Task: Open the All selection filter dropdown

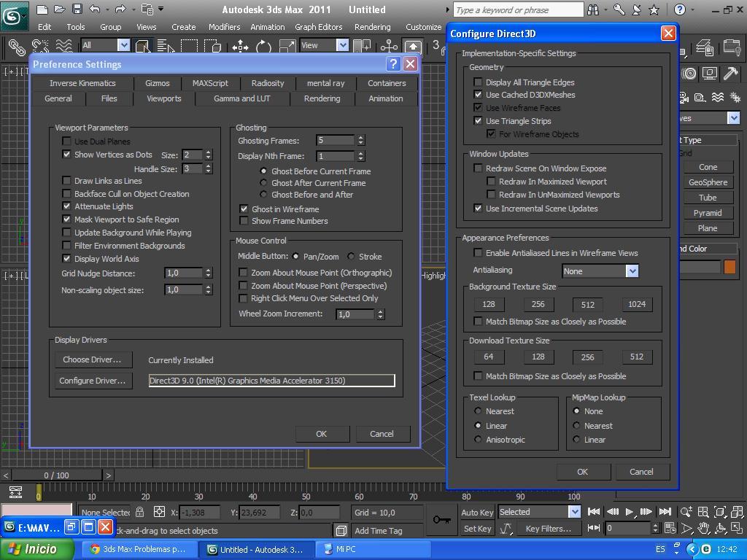Action: click(x=123, y=45)
